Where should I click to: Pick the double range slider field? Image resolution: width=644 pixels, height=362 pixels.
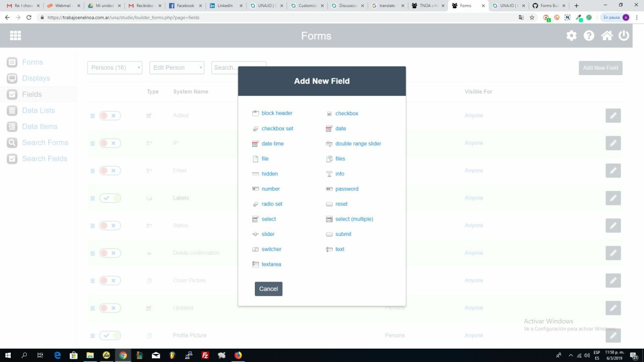358,144
